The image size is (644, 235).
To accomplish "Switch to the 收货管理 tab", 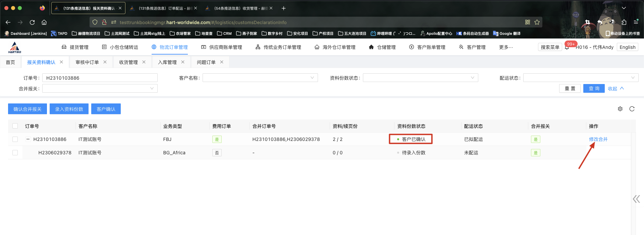I will tap(128, 62).
